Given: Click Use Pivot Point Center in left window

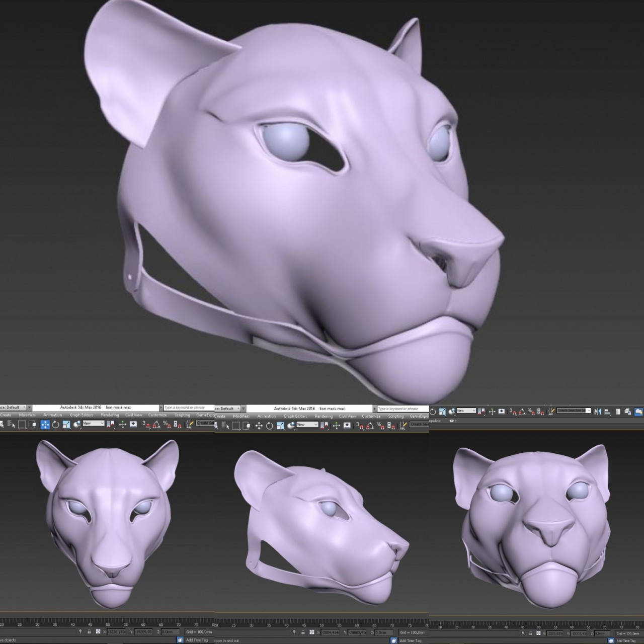Looking at the screenshot, I should (77, 425).
